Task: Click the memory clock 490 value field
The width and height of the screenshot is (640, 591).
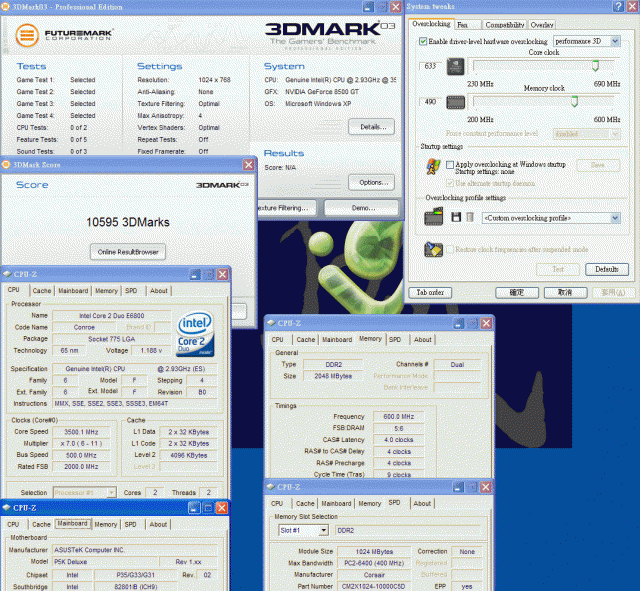Action: [x=430, y=102]
